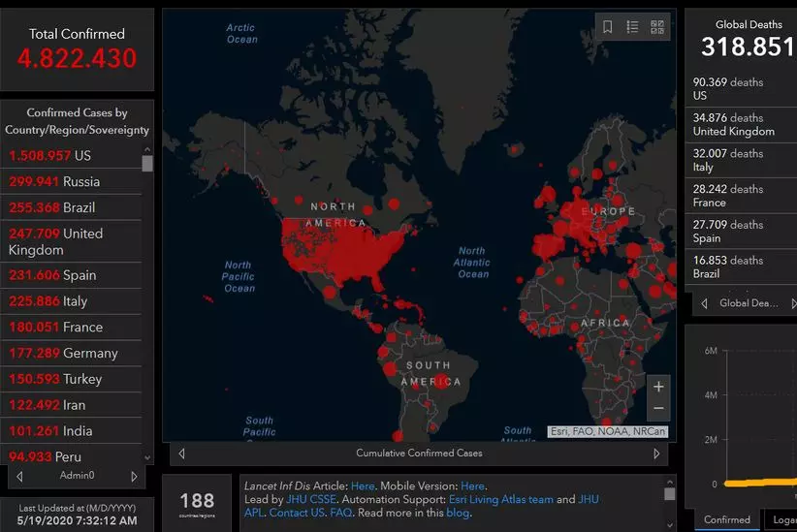Open the basemap gallery grid icon

(657, 27)
